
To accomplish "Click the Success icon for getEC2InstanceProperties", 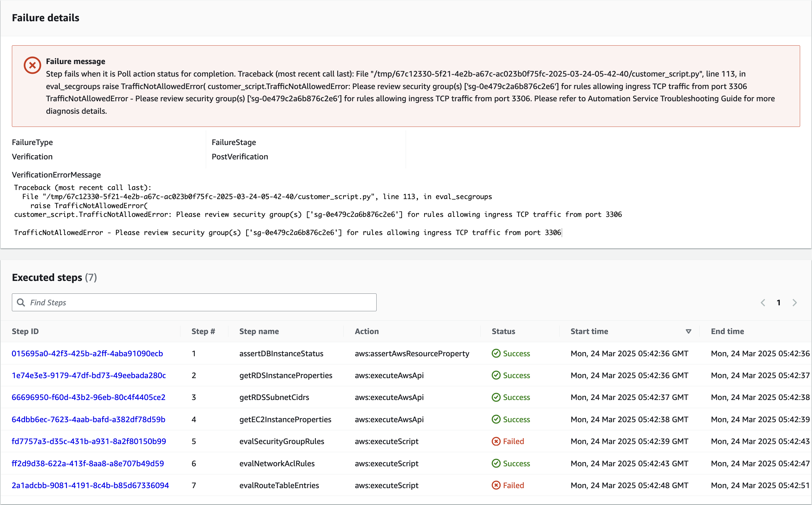I will (x=496, y=419).
